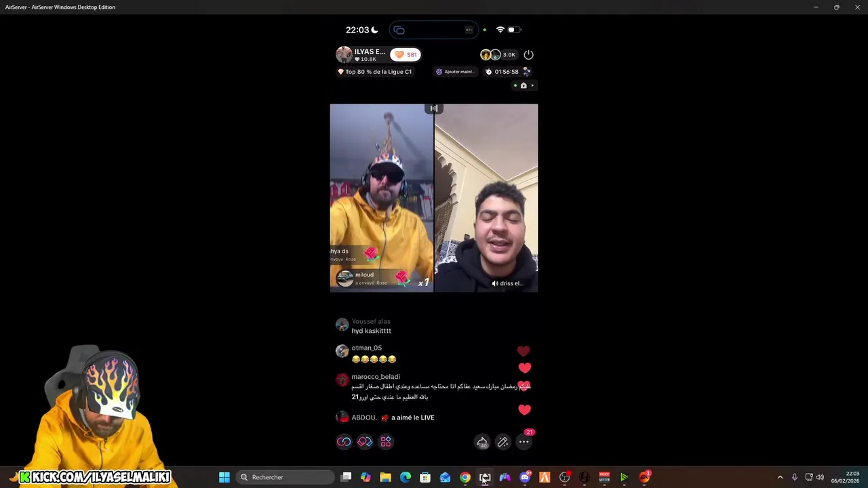Image resolution: width=868 pixels, height=488 pixels.
Task: Open File Explorer folder icon
Action: [x=385, y=477]
